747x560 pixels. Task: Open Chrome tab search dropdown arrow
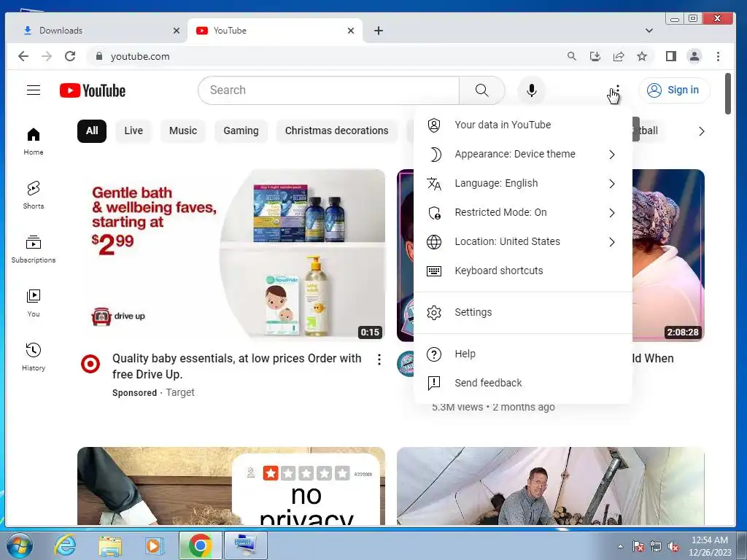pyautogui.click(x=649, y=31)
